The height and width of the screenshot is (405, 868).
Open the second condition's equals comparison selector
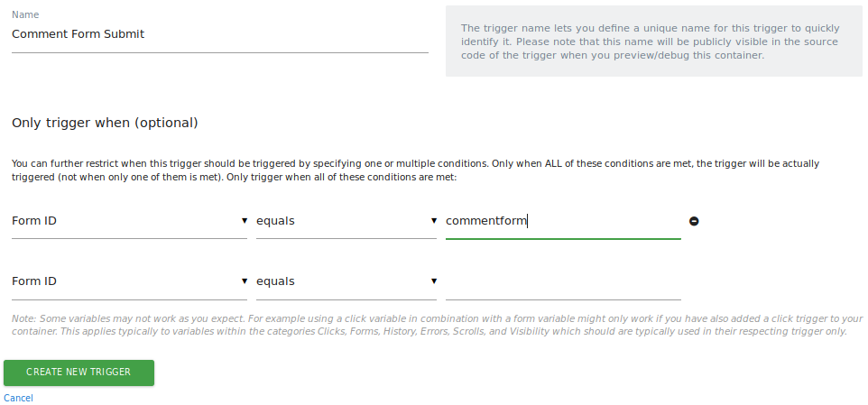coord(343,281)
